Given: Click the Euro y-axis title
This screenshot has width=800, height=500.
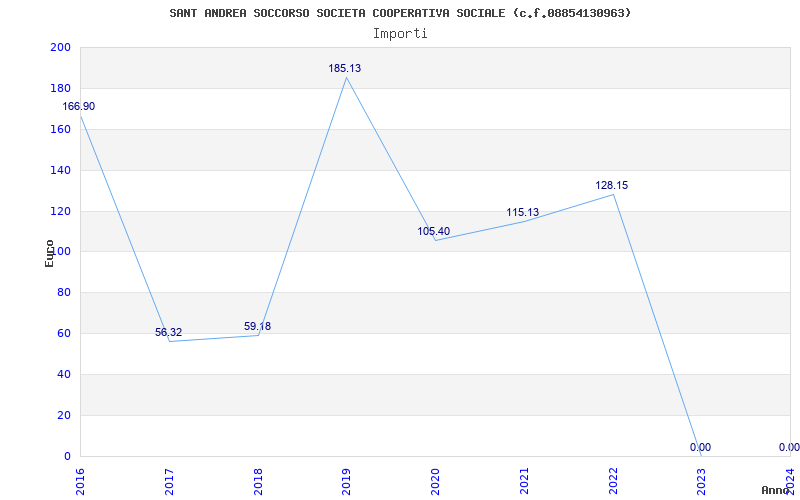Looking at the screenshot, I should [x=49, y=253].
